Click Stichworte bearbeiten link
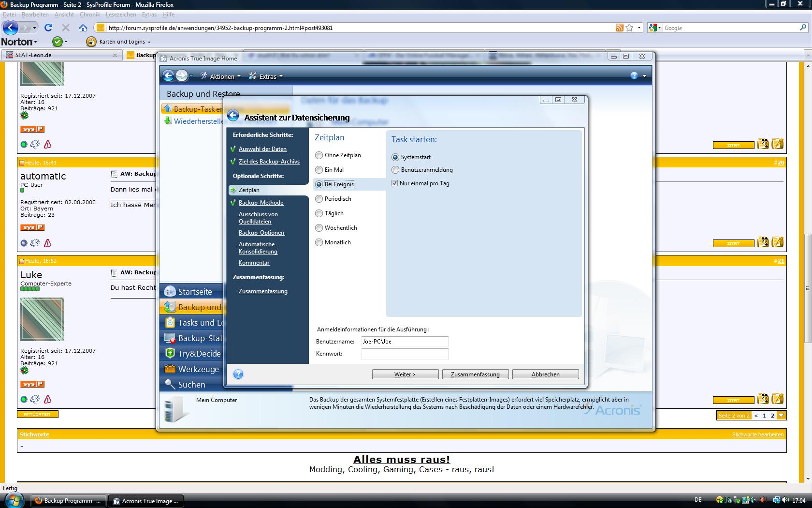The image size is (812, 508). click(x=757, y=434)
